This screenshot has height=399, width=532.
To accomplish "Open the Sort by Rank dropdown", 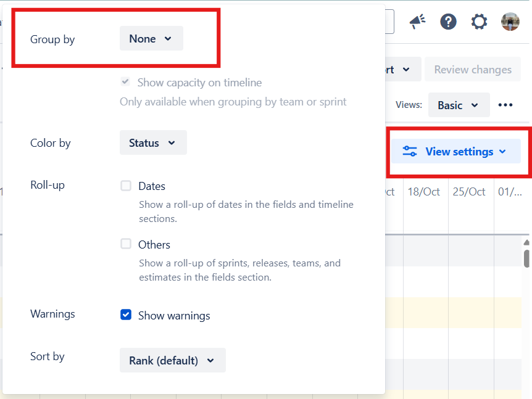I will [x=172, y=360].
